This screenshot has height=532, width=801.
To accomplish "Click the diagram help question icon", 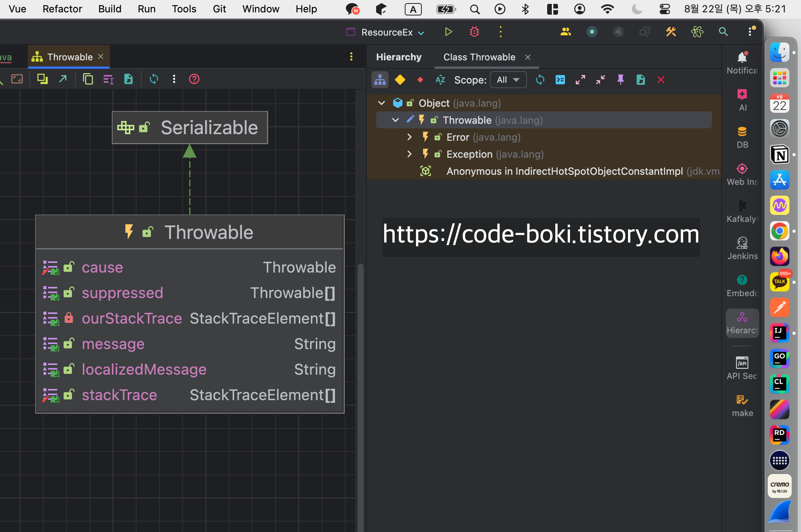I will (194, 79).
